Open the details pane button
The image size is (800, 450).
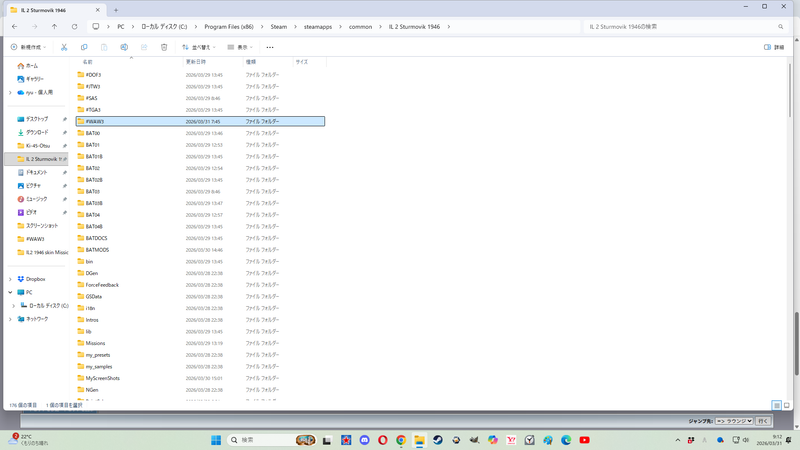coord(774,47)
